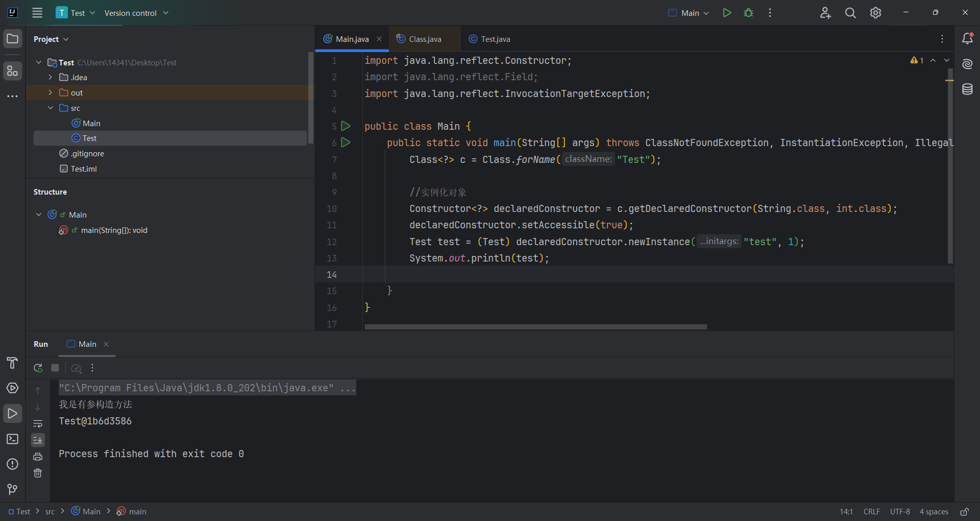Open the Terminal tool window

[x=13, y=439]
